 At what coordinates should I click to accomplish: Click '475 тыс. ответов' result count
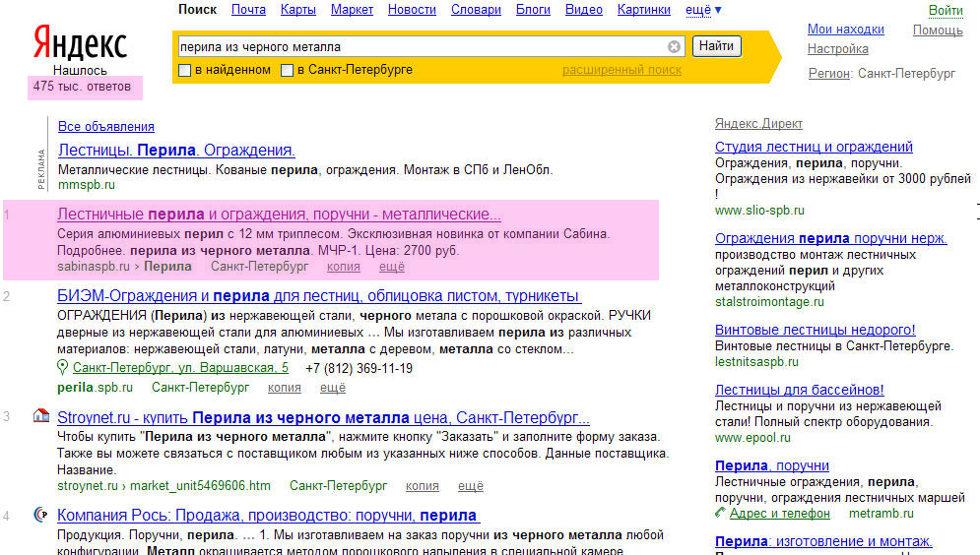[82, 87]
